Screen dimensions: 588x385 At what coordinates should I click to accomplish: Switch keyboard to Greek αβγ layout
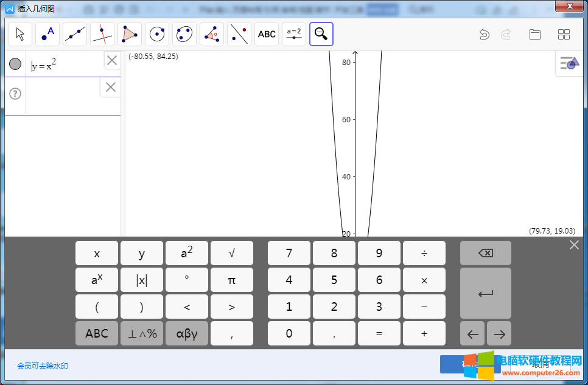[x=187, y=333]
